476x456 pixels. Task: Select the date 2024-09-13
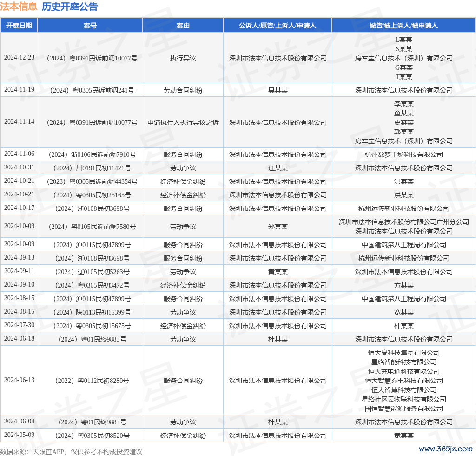[x=19, y=258]
